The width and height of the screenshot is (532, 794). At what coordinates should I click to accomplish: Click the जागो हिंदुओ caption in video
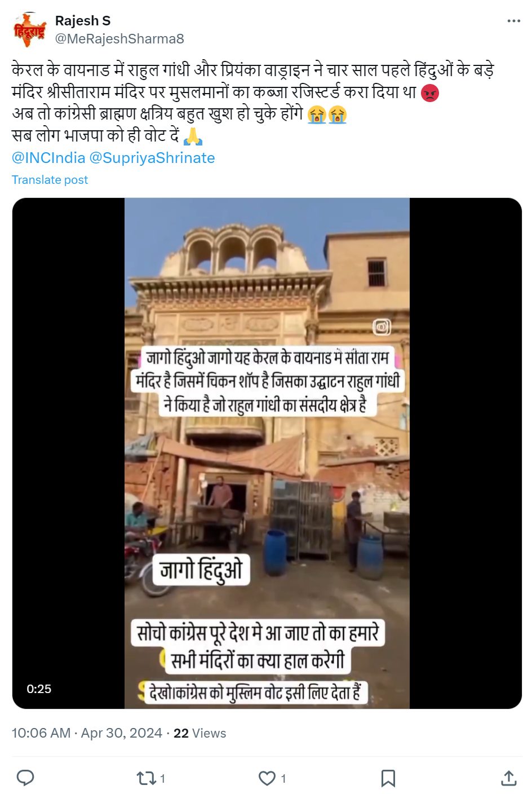click(x=201, y=569)
